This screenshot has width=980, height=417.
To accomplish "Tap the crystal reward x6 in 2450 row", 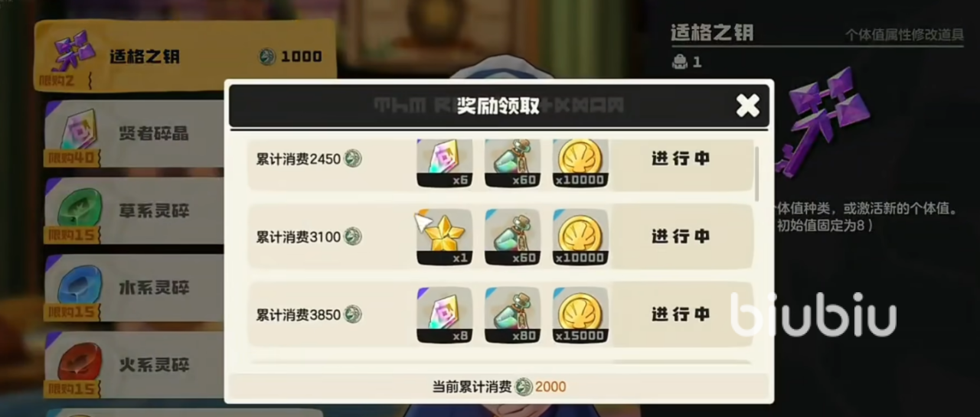I will click(x=445, y=162).
